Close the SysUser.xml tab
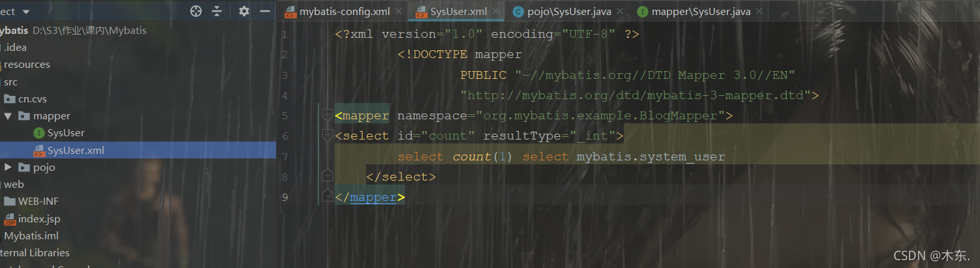 pyautogui.click(x=497, y=12)
